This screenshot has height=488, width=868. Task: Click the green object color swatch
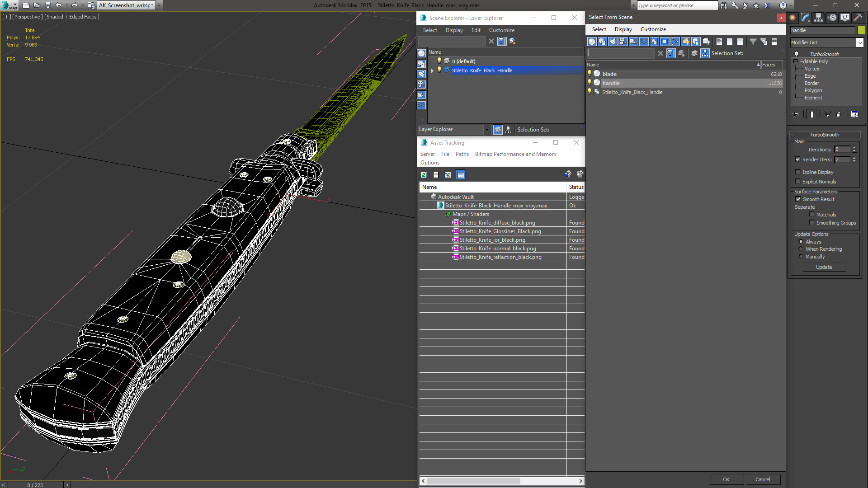click(x=861, y=30)
